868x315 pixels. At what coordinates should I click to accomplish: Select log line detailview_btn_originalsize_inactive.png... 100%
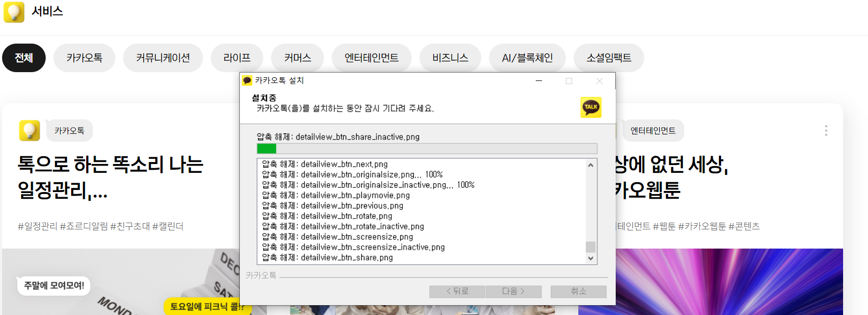coord(368,185)
